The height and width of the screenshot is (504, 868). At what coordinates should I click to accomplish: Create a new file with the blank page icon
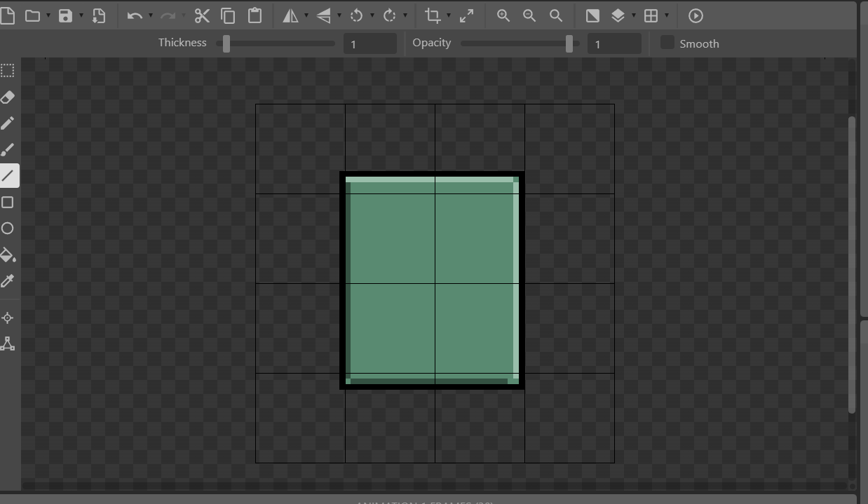point(7,15)
